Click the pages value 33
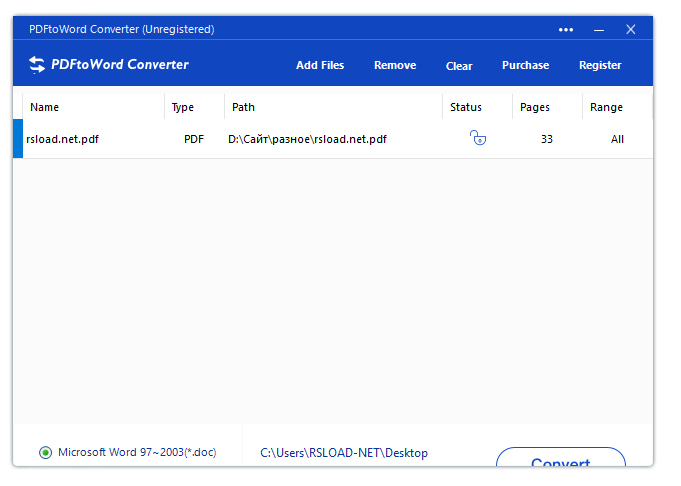The image size is (681, 486). coord(547,139)
